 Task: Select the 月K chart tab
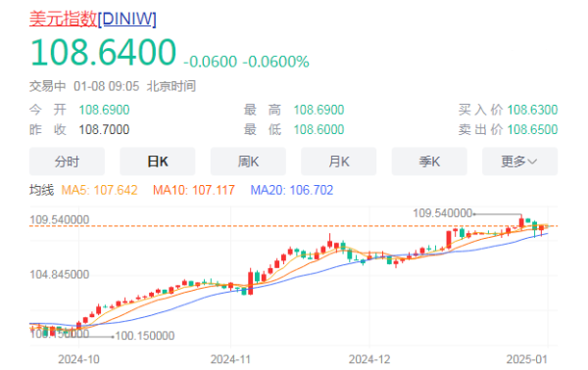339,162
